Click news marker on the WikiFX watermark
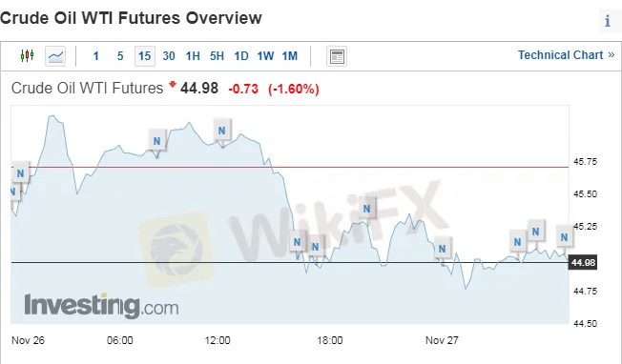Viewport: 622px width, 364px height. (366, 209)
